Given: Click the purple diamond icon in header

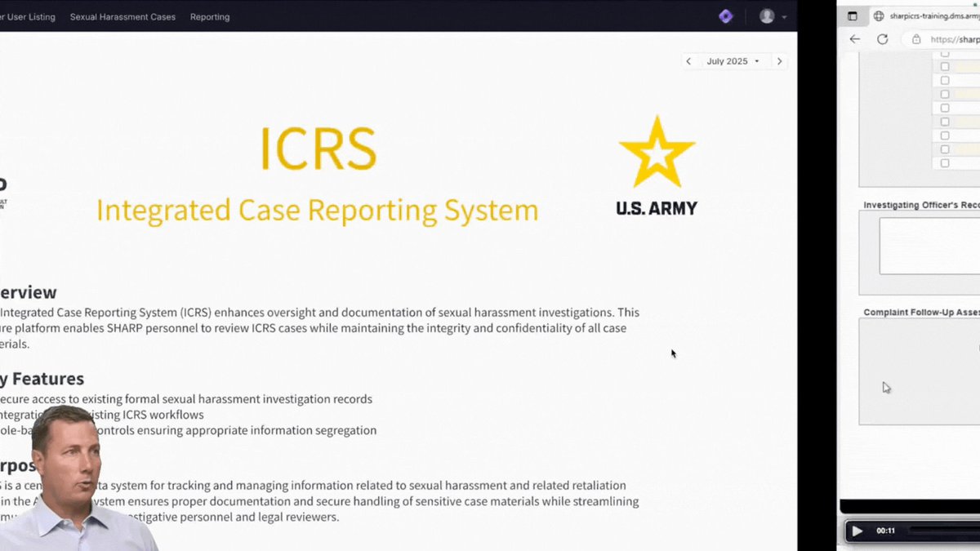Looking at the screenshot, I should [725, 16].
